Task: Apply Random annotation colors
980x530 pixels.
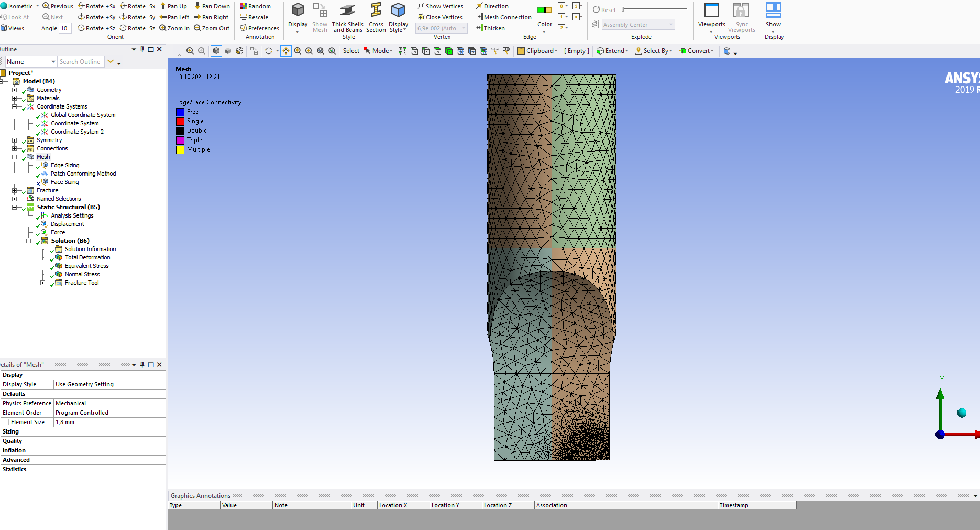Action: click(256, 6)
